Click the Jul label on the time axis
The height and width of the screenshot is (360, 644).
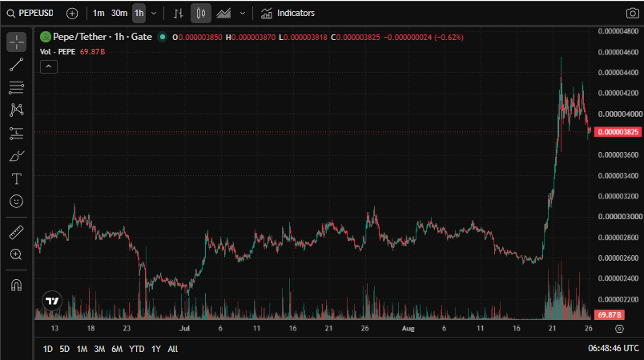[x=184, y=329]
